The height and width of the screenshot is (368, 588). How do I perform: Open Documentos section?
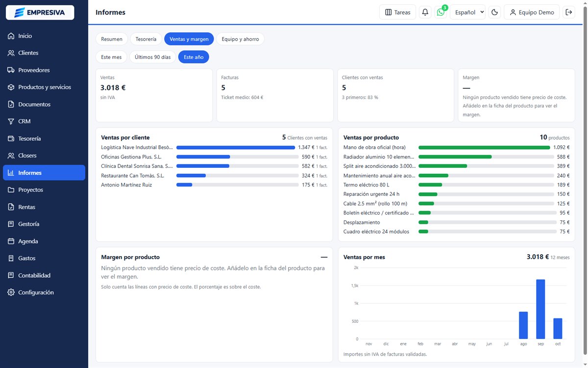pos(44,105)
